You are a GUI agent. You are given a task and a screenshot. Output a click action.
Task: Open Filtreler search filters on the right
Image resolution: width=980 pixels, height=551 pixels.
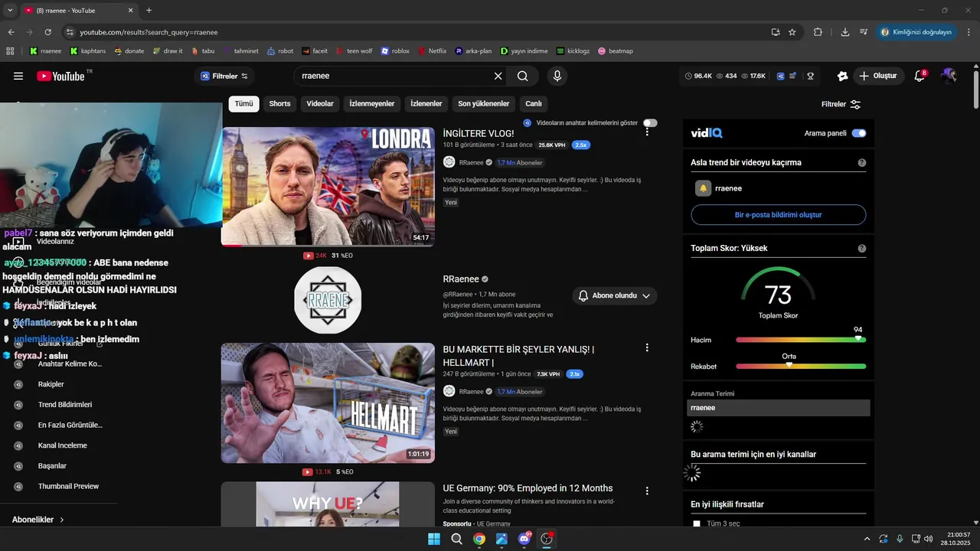click(841, 104)
